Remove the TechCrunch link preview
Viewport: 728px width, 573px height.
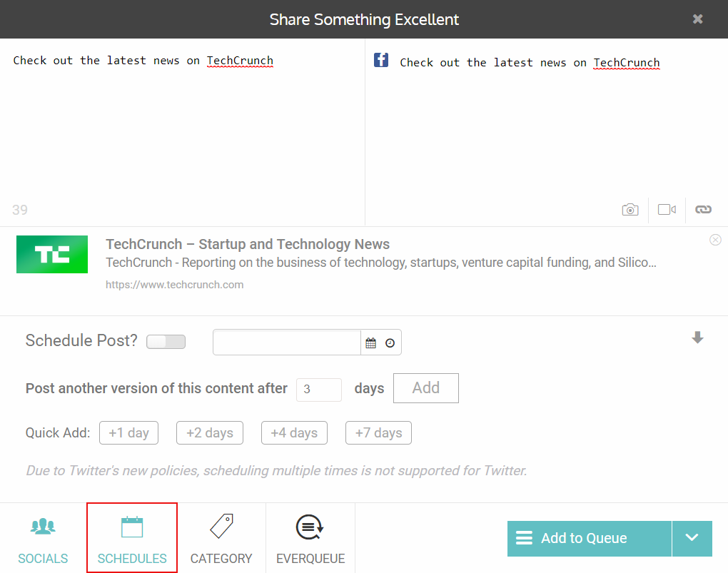[x=715, y=240]
